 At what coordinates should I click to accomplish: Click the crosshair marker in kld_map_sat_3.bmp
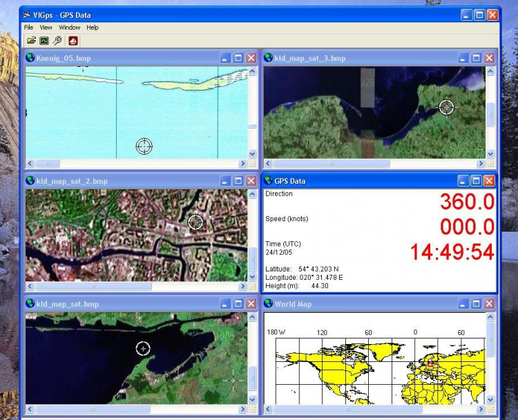[x=447, y=107]
